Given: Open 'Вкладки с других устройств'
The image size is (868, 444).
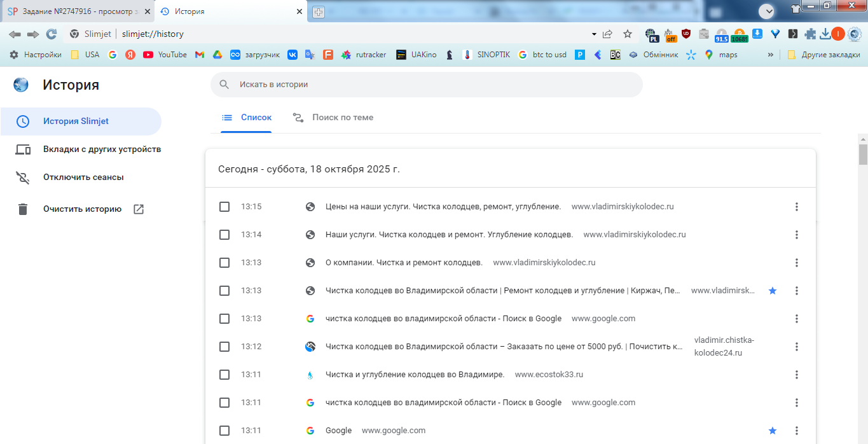Looking at the screenshot, I should point(88,149).
